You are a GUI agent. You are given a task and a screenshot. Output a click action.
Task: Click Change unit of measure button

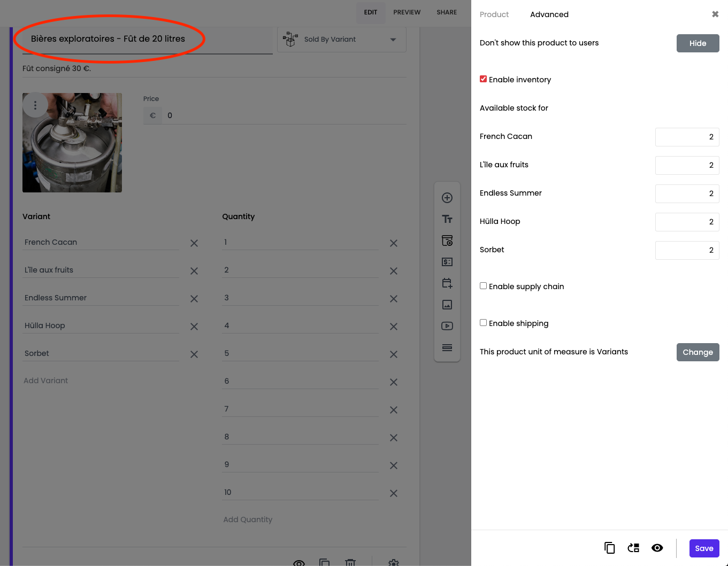click(x=698, y=352)
